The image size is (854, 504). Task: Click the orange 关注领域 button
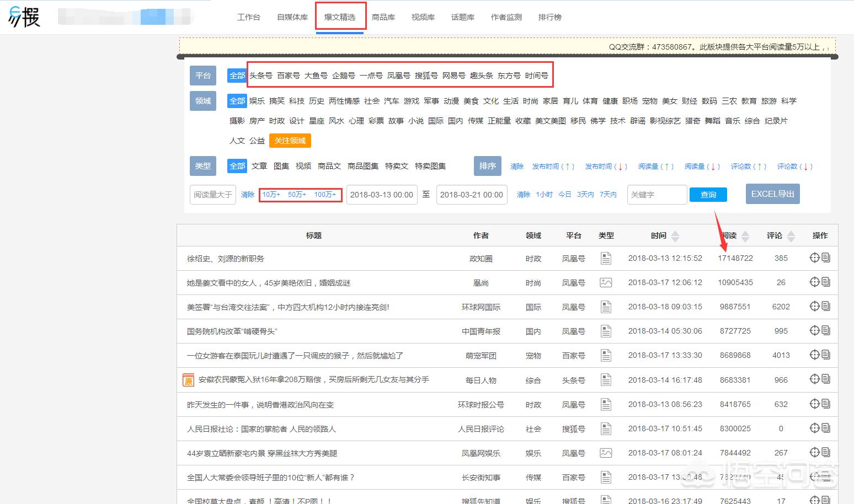coord(290,141)
